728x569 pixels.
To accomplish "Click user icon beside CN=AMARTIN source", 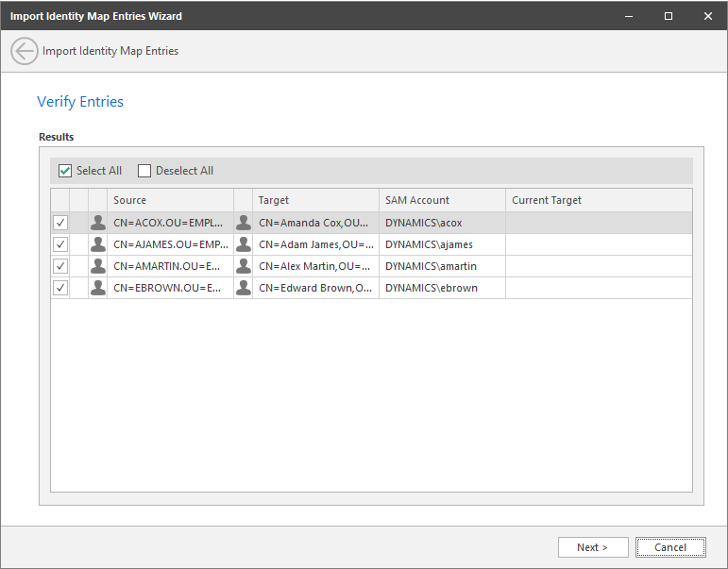I will pos(98,266).
